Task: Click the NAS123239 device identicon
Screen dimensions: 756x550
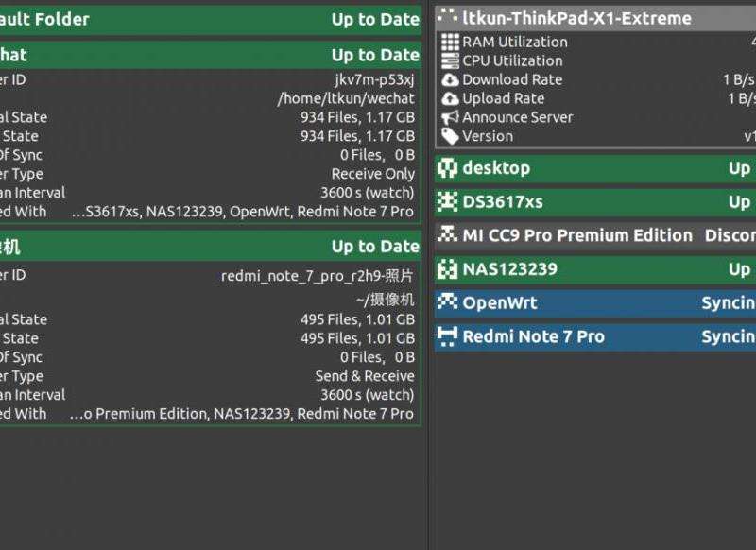Action: click(447, 269)
